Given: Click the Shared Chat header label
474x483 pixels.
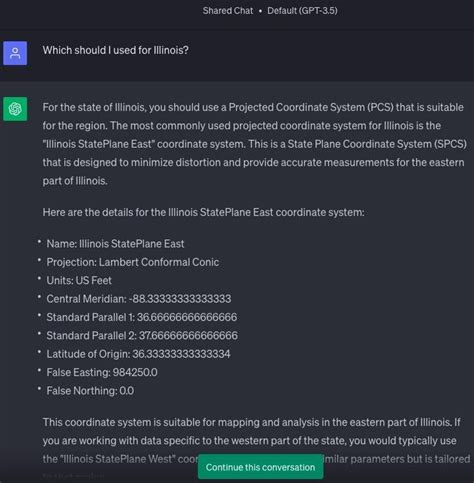Looking at the screenshot, I should point(228,11).
